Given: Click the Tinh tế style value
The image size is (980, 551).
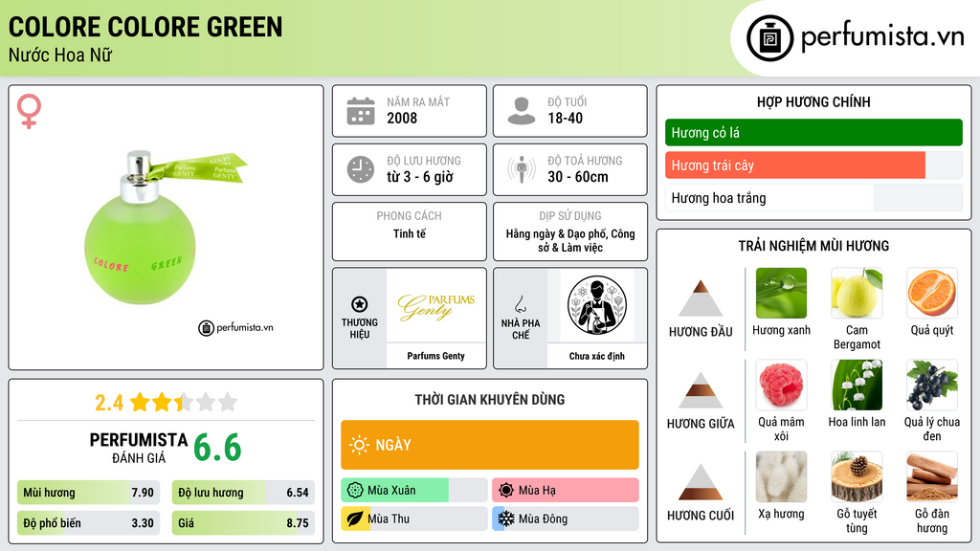Looking at the screenshot, I should [410, 233].
